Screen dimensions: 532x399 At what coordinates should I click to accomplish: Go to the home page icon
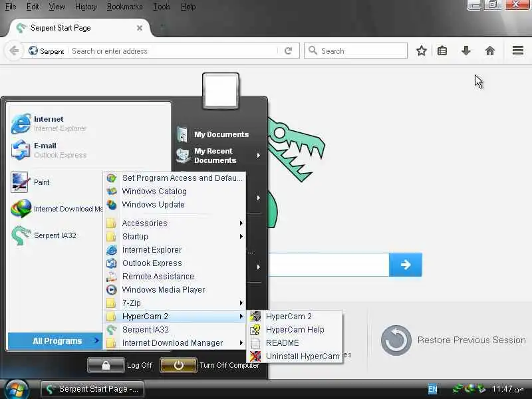[489, 51]
